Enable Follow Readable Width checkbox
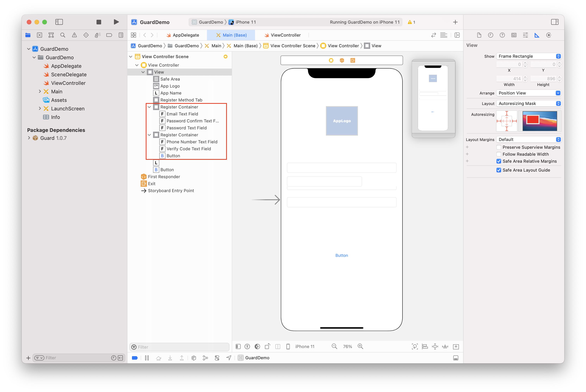Screen dimensions: 586x392 coord(498,154)
